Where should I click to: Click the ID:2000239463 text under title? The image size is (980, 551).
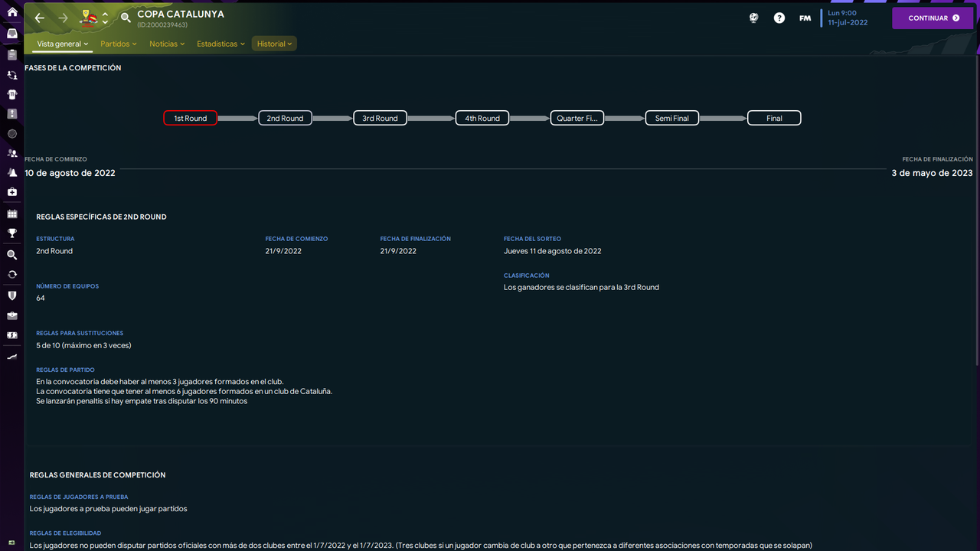(162, 24)
